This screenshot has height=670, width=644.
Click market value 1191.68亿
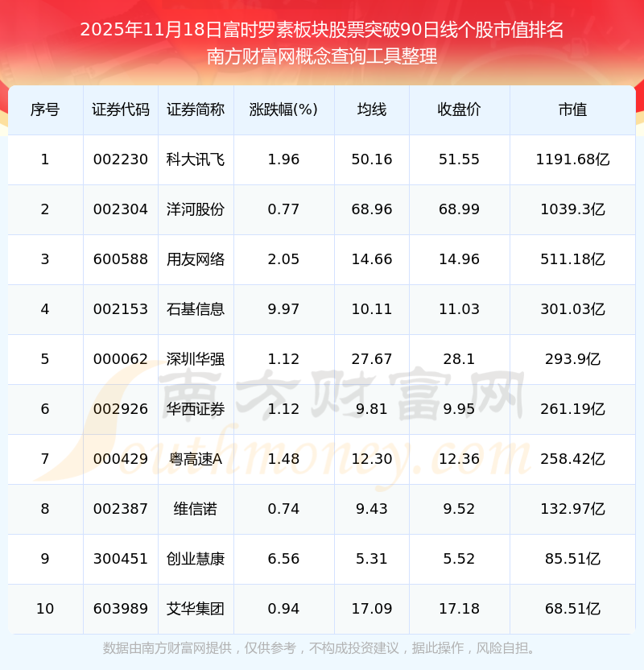[x=572, y=159]
